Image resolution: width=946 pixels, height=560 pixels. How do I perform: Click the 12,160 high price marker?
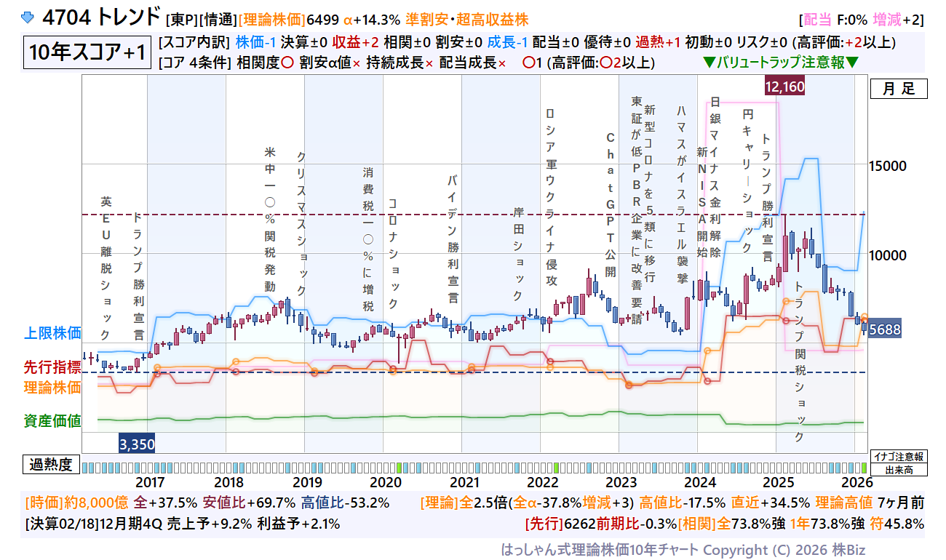point(784,87)
